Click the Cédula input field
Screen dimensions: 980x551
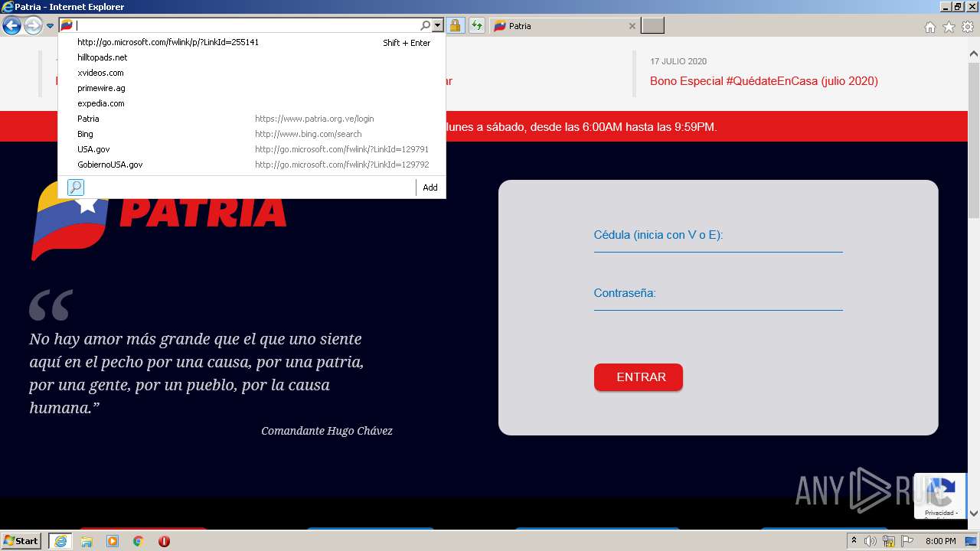(718, 235)
